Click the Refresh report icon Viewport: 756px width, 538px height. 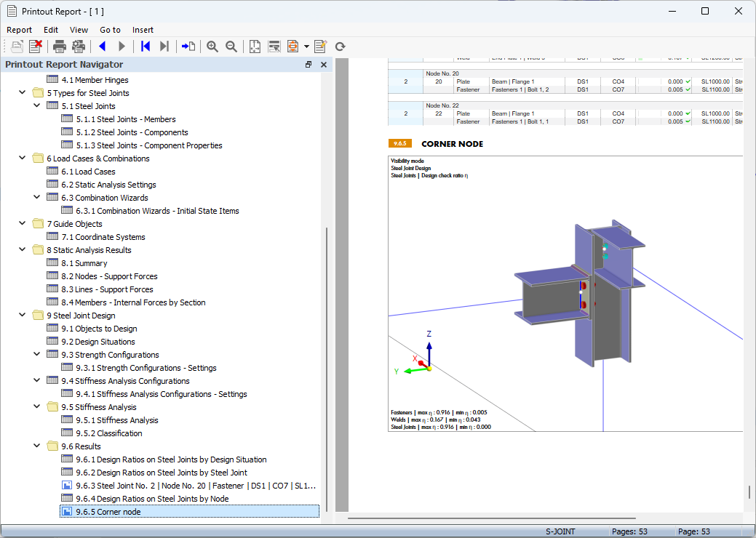340,47
